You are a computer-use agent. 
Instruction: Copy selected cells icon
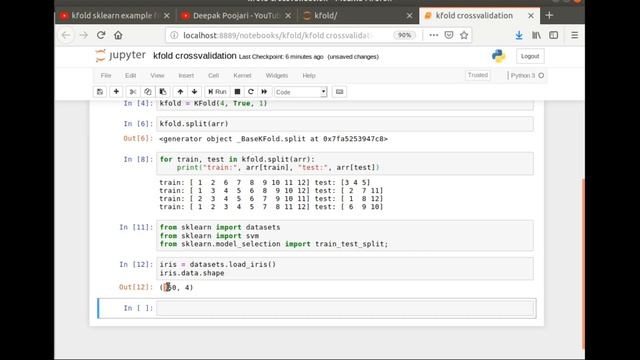[x=148, y=92]
